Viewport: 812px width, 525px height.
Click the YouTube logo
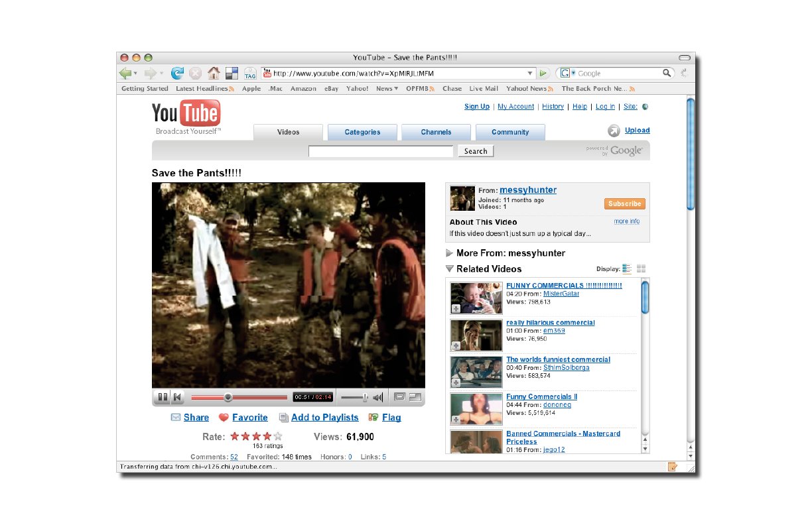pos(186,113)
